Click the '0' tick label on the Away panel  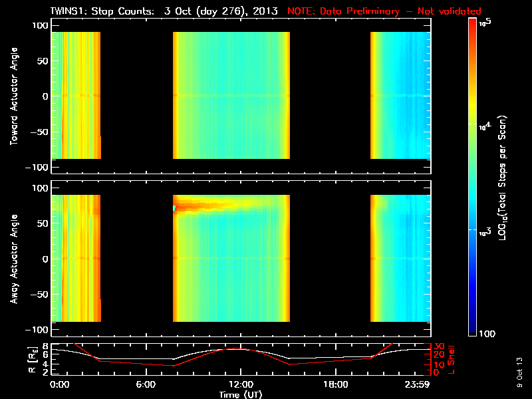tap(45, 259)
